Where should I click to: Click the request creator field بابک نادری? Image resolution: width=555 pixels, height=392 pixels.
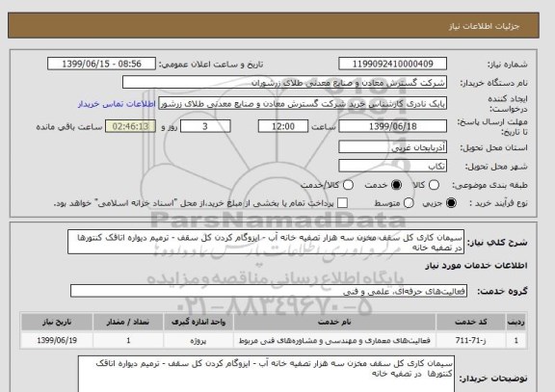coord(303,104)
